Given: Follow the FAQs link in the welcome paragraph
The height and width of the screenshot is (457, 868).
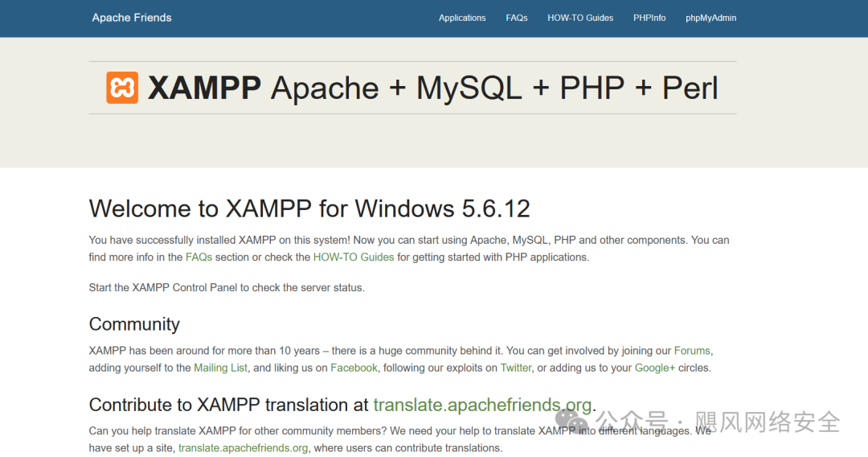Looking at the screenshot, I should point(199,257).
